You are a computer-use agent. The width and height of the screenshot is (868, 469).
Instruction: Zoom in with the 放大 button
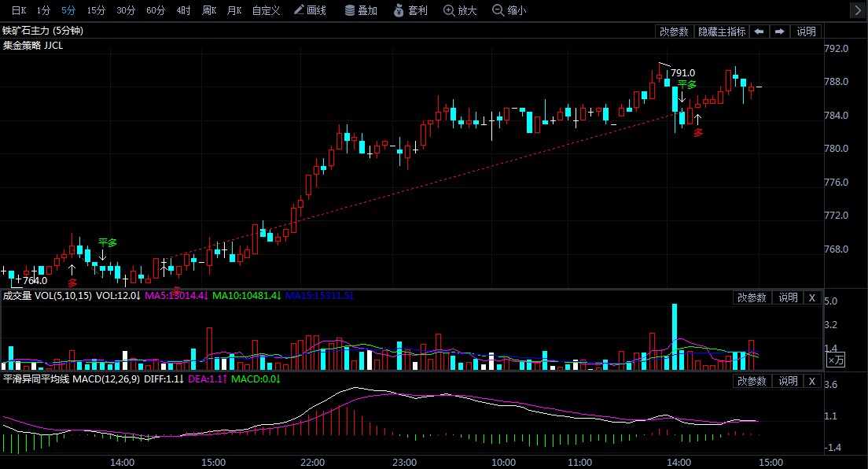460,10
